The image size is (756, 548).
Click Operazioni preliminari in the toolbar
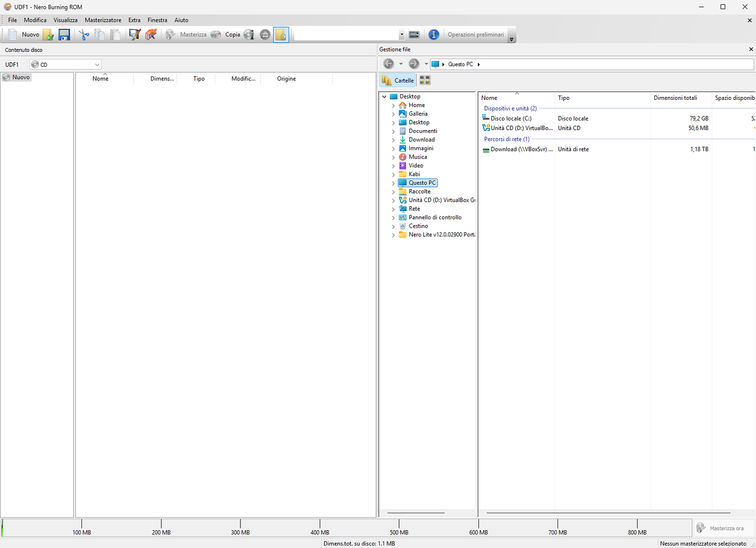[475, 34]
